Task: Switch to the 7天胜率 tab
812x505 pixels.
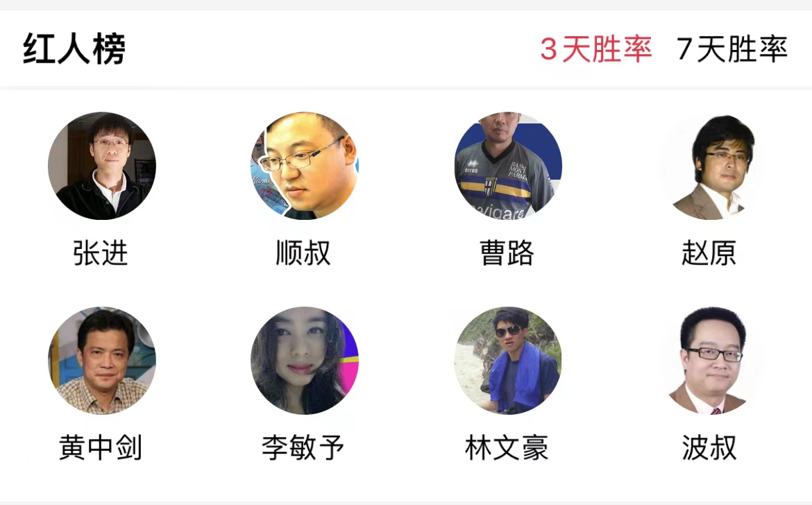Action: pos(731,50)
